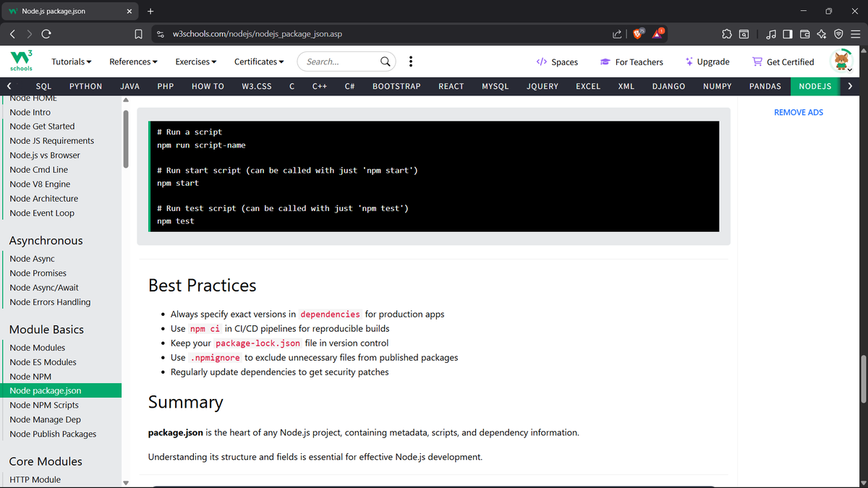This screenshot has height=488, width=868.
Task: Open the user profile fox avatar
Action: pyautogui.click(x=841, y=61)
